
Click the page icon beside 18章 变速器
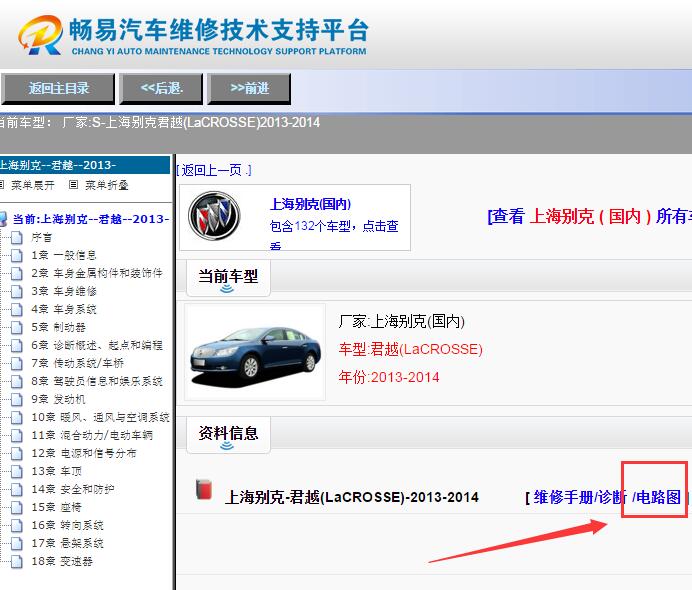17,561
